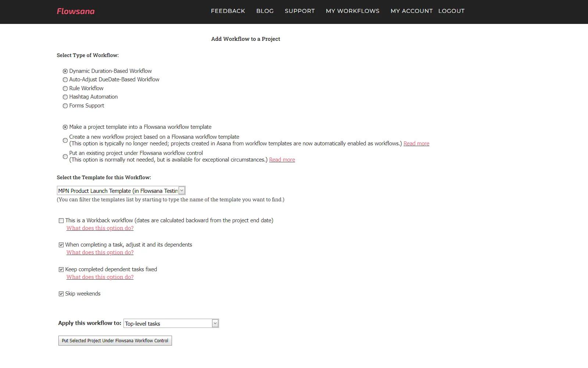Open My Workflows in the navigation bar
This screenshot has width=588, height=368.
point(352,11)
